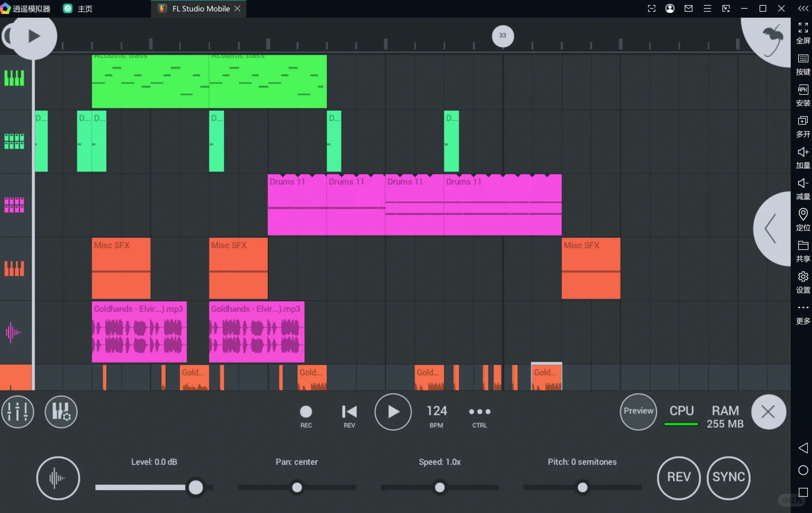Select the audio waveform icon on the Goldhands track

coord(13,332)
